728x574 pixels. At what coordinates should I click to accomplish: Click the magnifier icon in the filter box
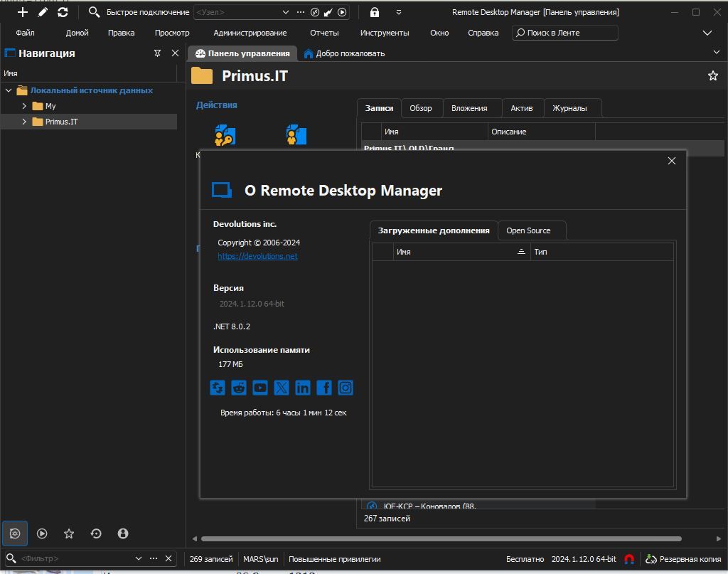coord(11,558)
